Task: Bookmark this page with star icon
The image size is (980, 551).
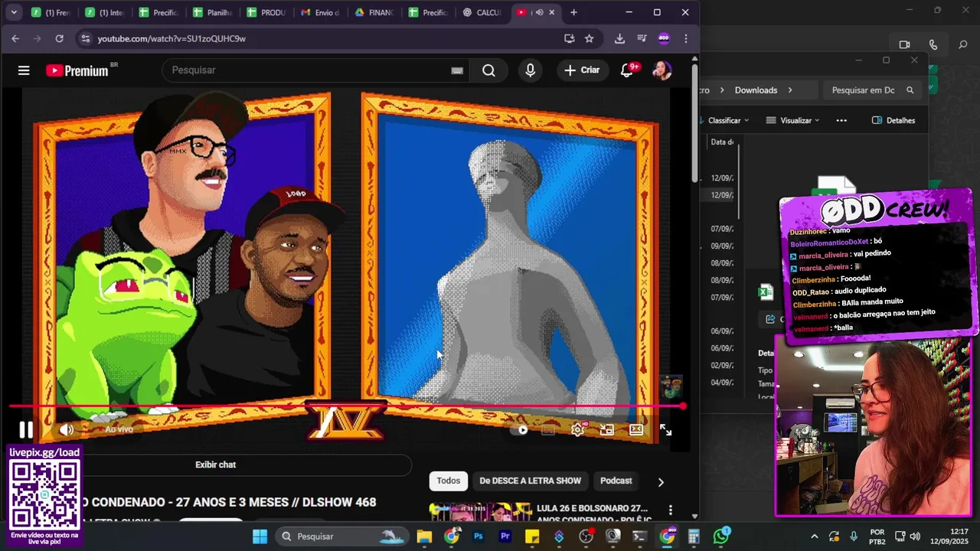Action: pyautogui.click(x=589, y=38)
